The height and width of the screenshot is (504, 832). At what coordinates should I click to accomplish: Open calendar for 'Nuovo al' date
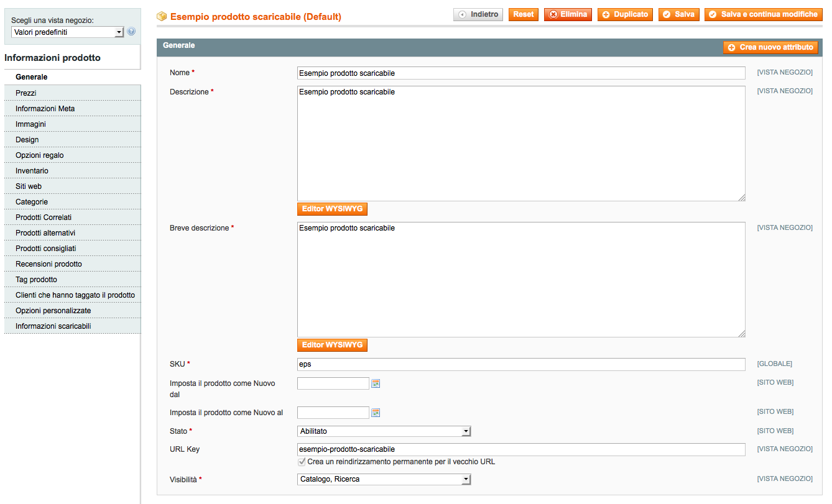click(376, 413)
